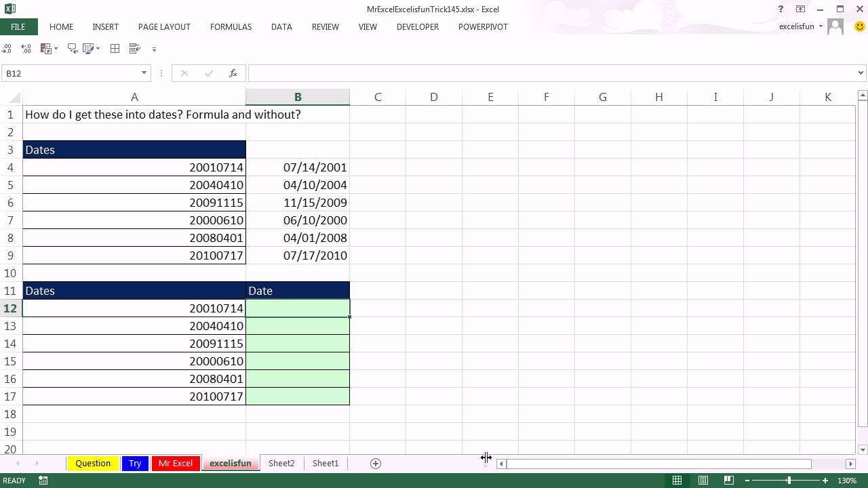The image size is (868, 488).
Task: Open the VIEW ribbon tab
Action: click(368, 26)
